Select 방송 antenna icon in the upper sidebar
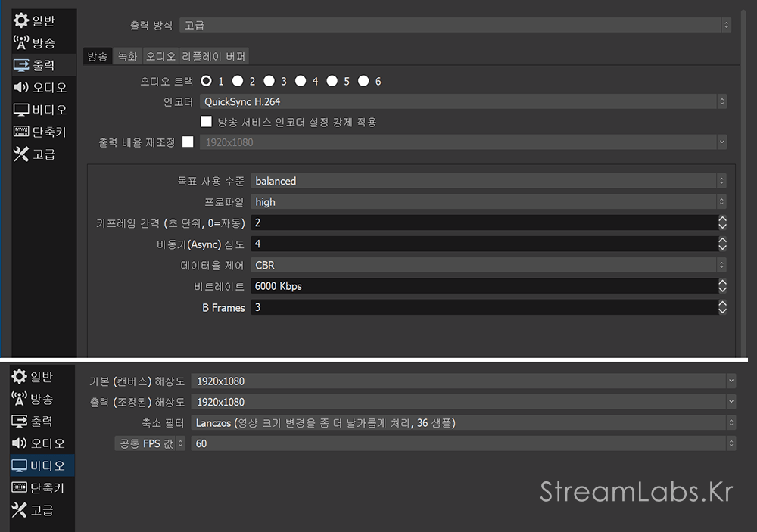Viewport: 757px width, 532px height. click(x=21, y=43)
